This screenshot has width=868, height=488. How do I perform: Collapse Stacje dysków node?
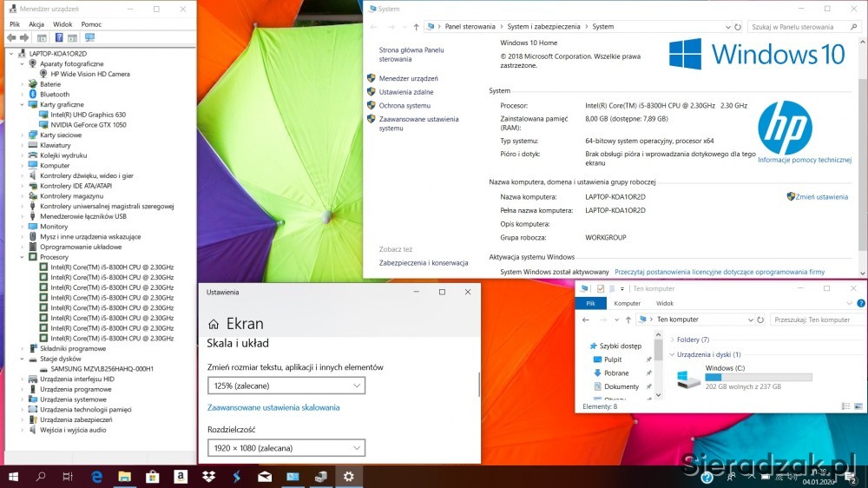tap(23, 359)
